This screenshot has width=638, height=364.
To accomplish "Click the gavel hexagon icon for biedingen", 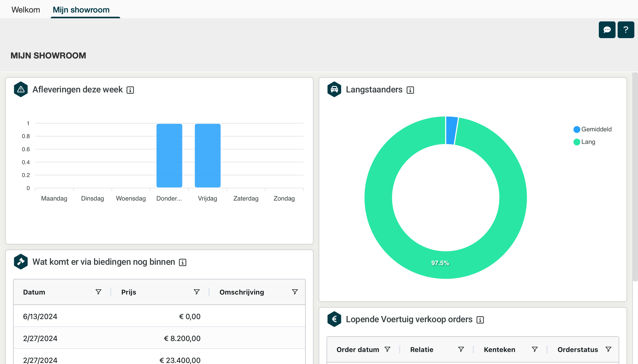I will tap(21, 262).
